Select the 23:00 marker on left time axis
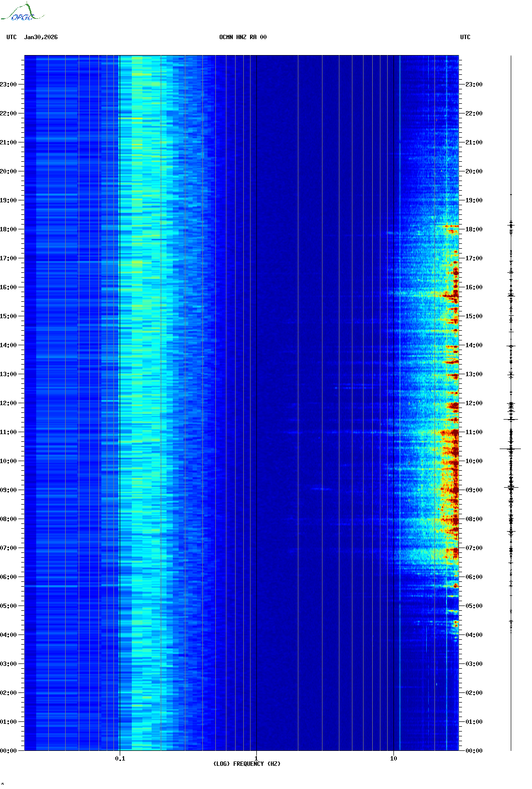This screenshot has width=532, height=789. (8, 85)
